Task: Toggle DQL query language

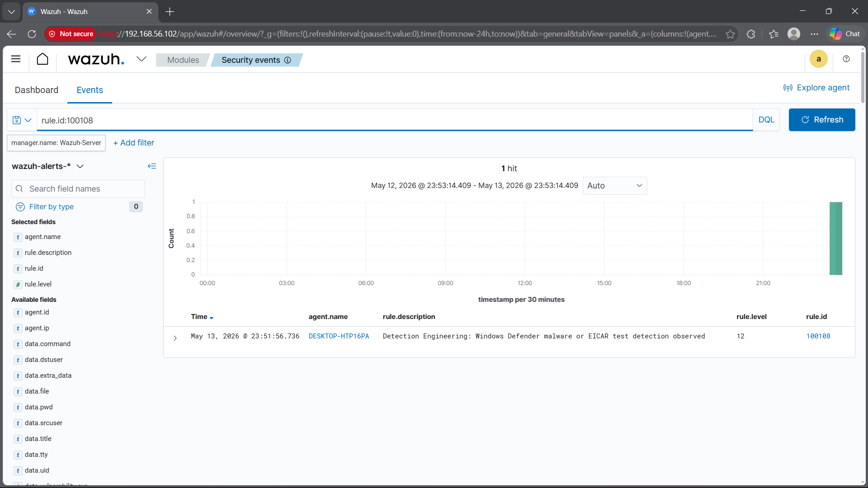Action: (766, 120)
